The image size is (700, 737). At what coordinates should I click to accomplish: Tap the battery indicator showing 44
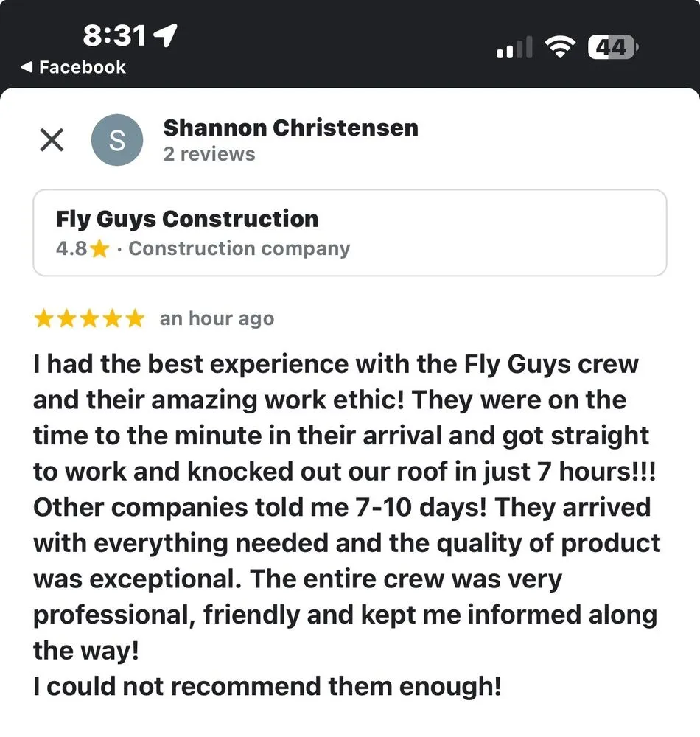(x=612, y=46)
